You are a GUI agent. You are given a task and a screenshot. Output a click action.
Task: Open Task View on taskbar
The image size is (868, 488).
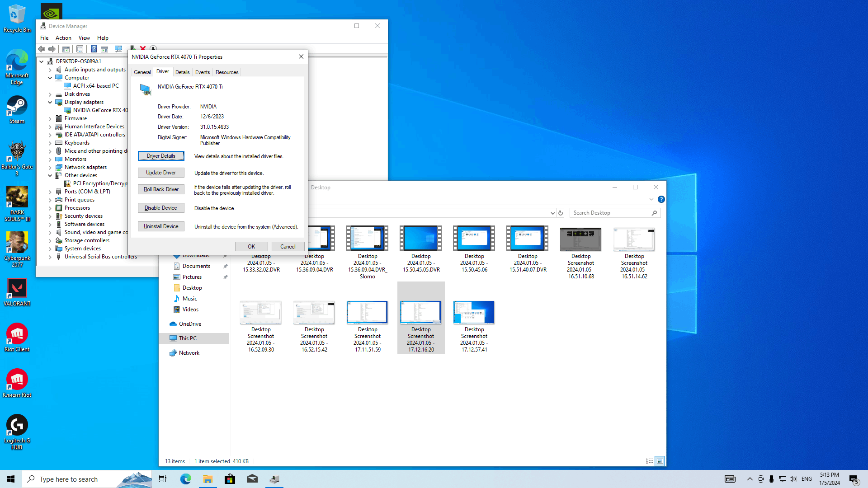tap(163, 479)
